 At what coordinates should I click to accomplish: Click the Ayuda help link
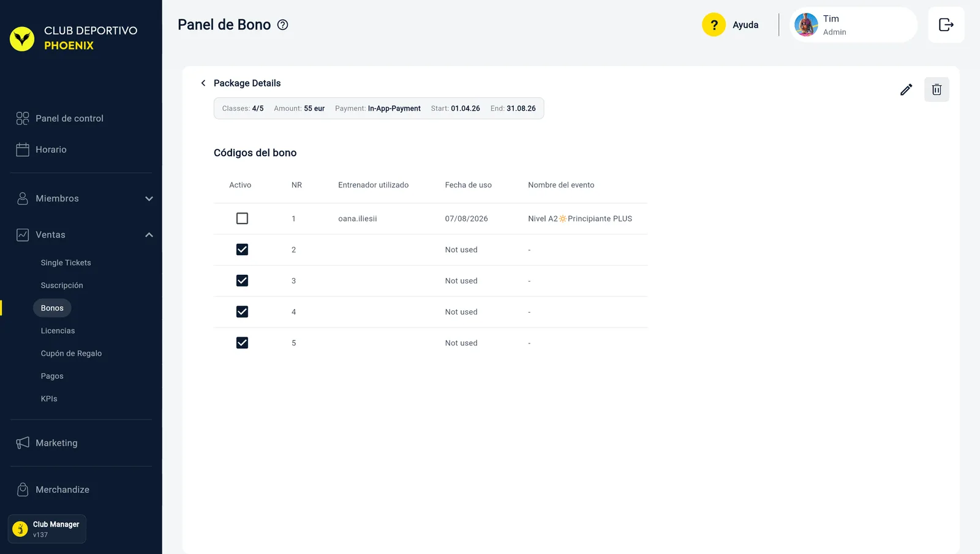click(745, 25)
